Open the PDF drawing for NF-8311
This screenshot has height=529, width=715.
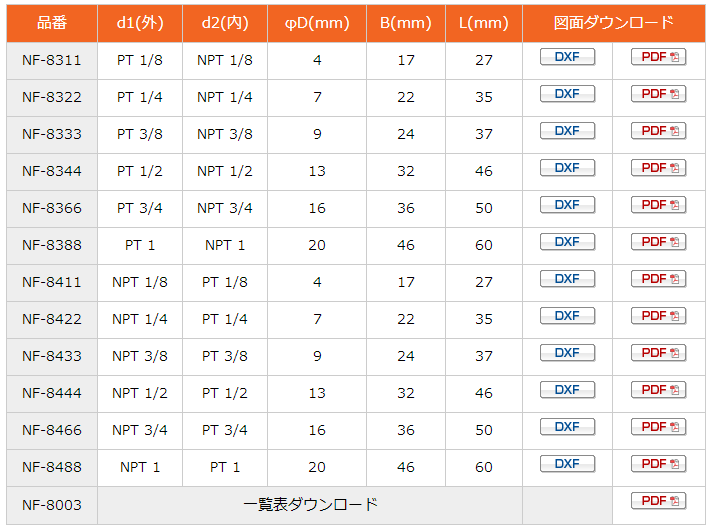658,57
